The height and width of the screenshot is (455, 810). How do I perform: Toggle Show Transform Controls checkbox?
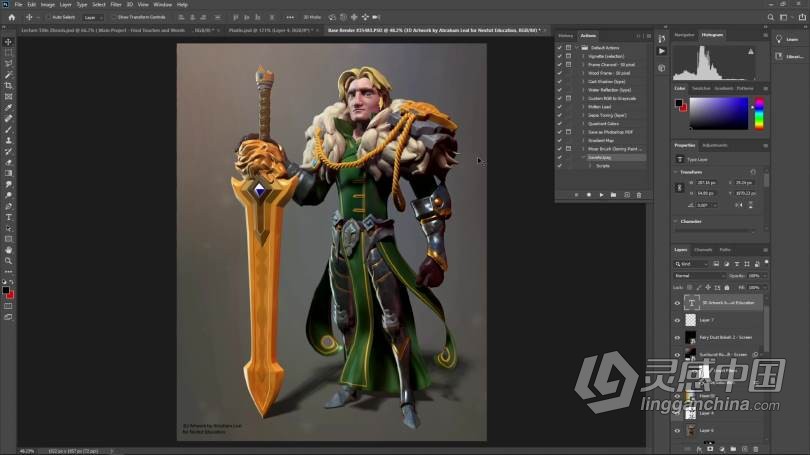coord(114,17)
